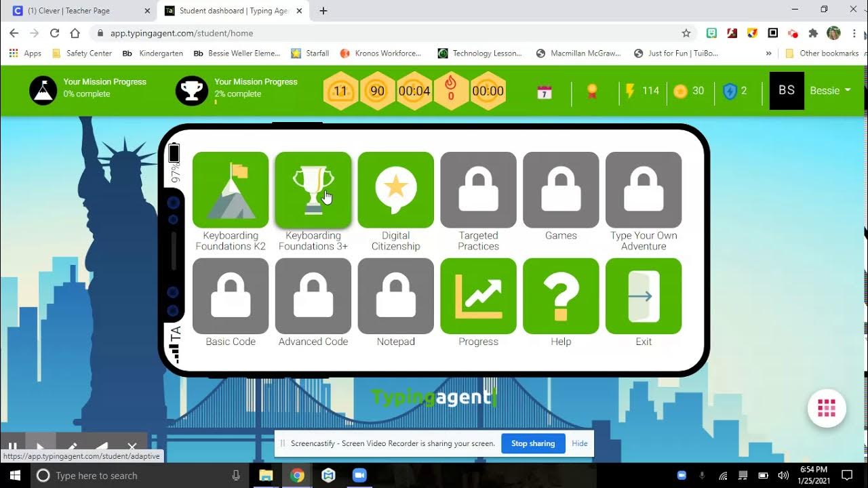Open Keyboarding Foundations K2 mountain tile
Viewport: 868px width, 488px height.
pos(231,190)
